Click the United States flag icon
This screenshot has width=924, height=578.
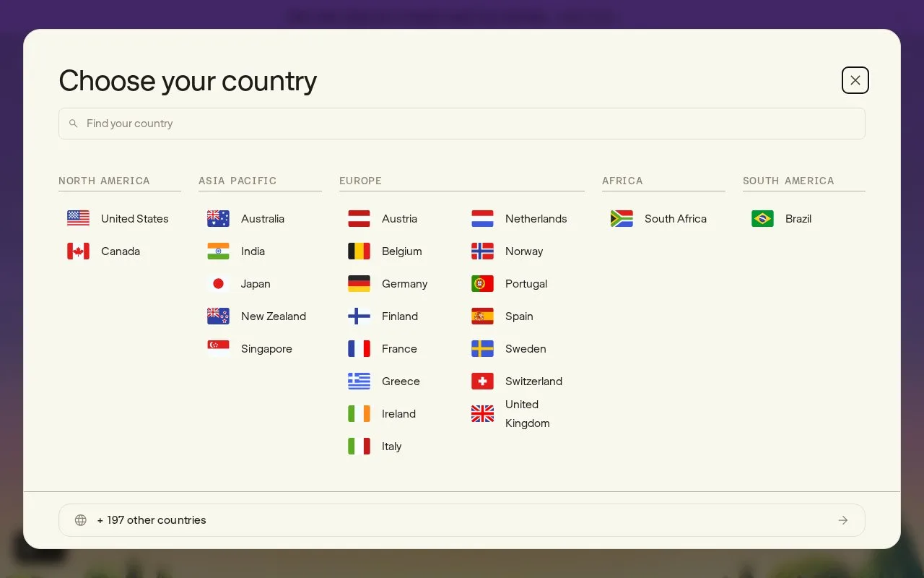click(x=78, y=218)
